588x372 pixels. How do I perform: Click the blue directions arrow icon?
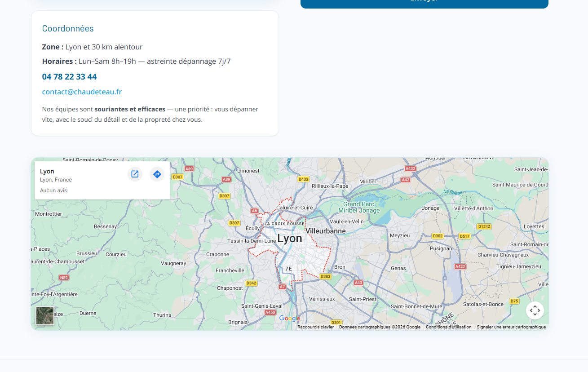pyautogui.click(x=157, y=174)
